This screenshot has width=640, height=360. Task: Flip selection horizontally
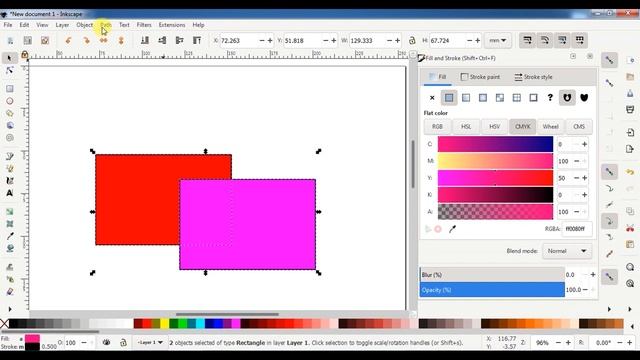point(104,40)
